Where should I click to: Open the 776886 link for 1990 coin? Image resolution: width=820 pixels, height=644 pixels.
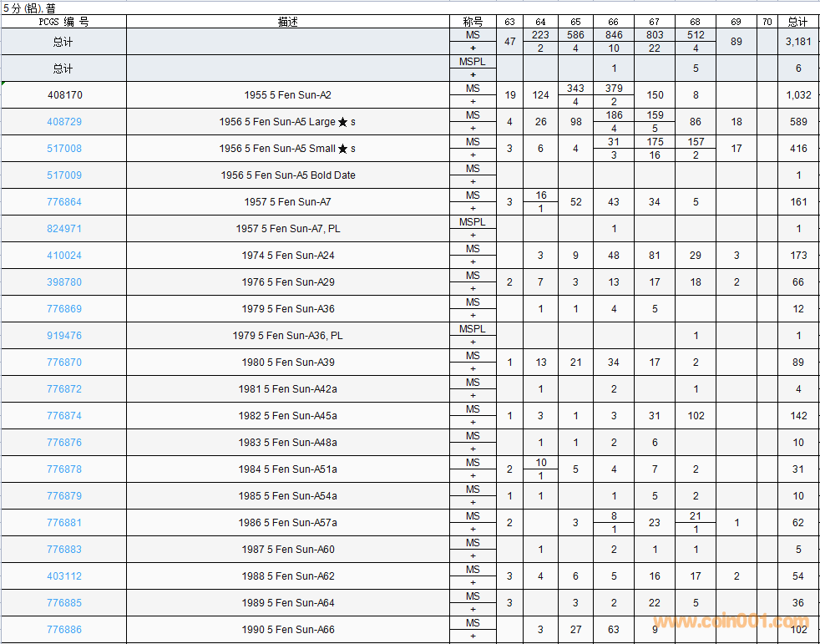(x=64, y=630)
